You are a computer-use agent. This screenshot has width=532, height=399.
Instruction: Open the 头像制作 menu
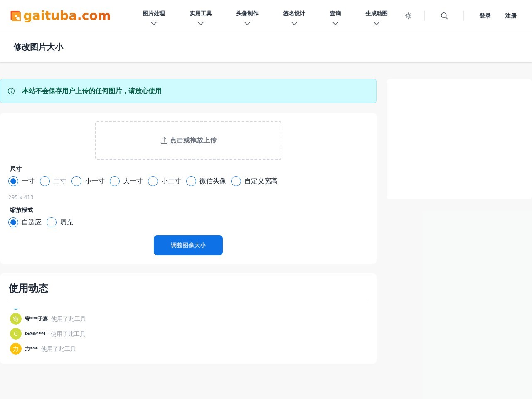click(x=247, y=13)
